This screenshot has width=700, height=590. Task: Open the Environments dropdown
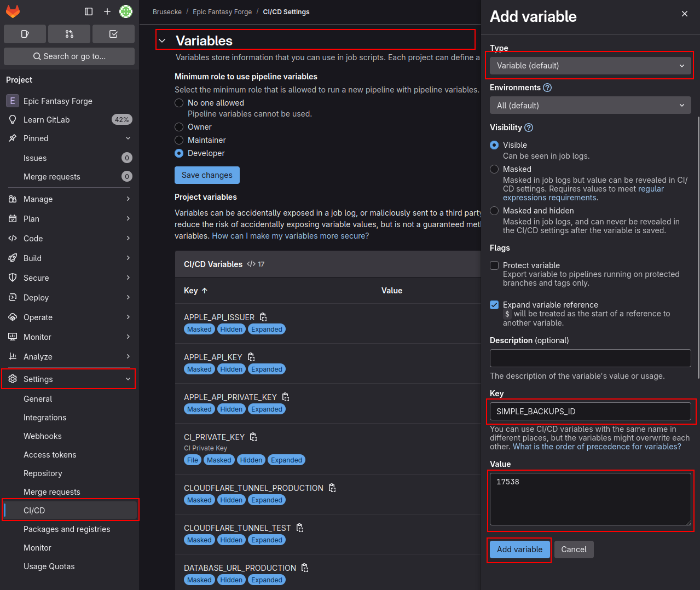[x=591, y=105]
